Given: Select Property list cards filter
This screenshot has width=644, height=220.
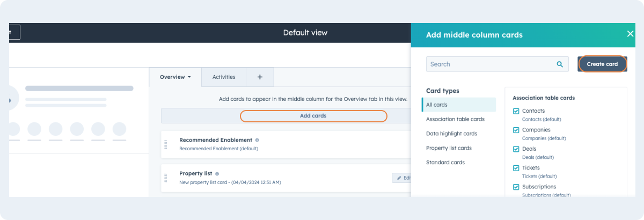Looking at the screenshot, I should 449,148.
